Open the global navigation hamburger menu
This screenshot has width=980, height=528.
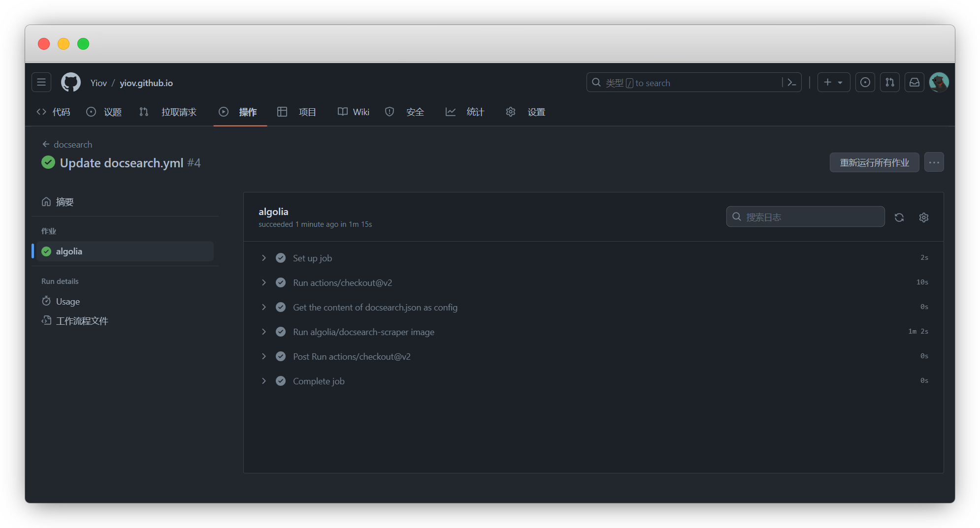(x=41, y=82)
